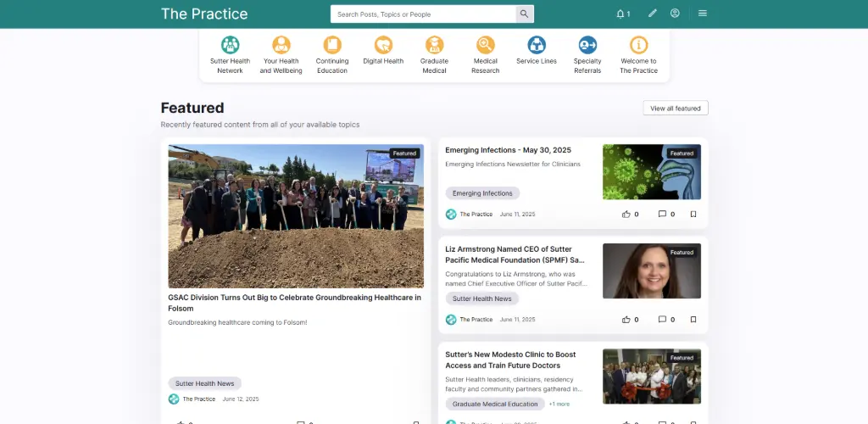Open Modesto Clinic ribbon-cutting thumbnail
868x424 pixels.
tap(652, 377)
